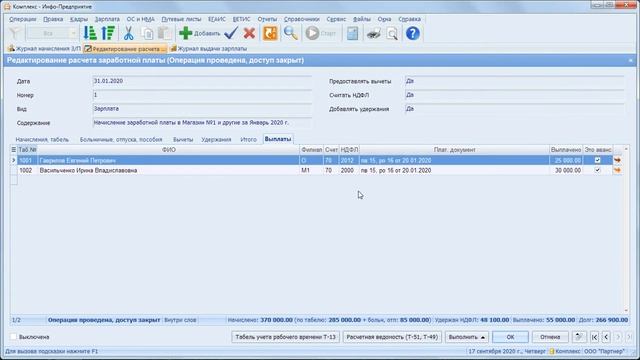Click the Отмена button
This screenshot has height=360, width=640.
[x=550, y=337]
